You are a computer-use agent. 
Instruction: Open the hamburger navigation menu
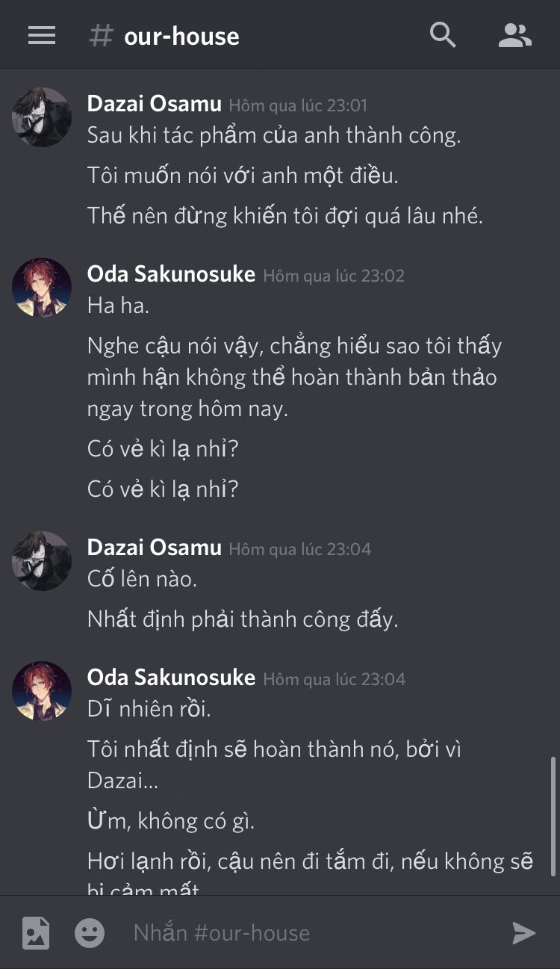42,35
